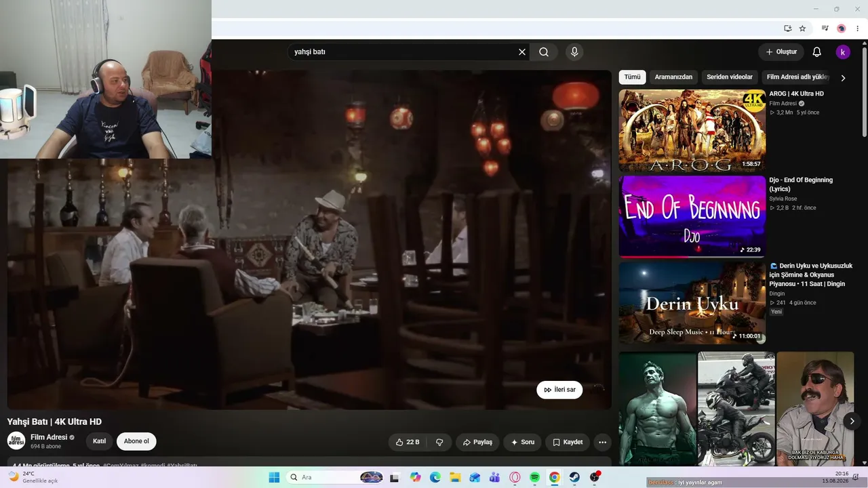The width and height of the screenshot is (868, 488).
Task: Click the 'Soru' ask button
Action: tap(523, 442)
